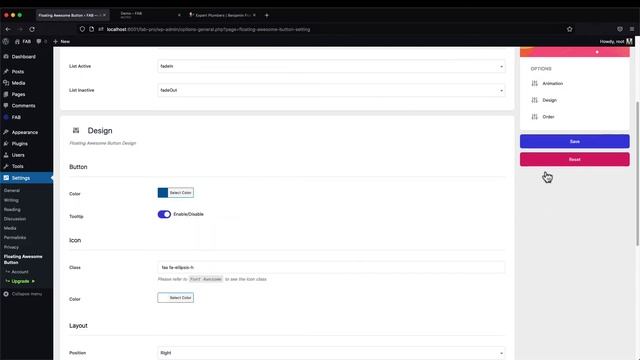Click the green Upgrade link

20,281
